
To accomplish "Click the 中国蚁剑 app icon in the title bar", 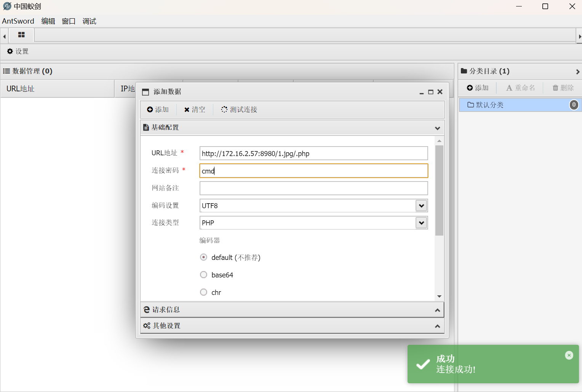I will pos(7,6).
